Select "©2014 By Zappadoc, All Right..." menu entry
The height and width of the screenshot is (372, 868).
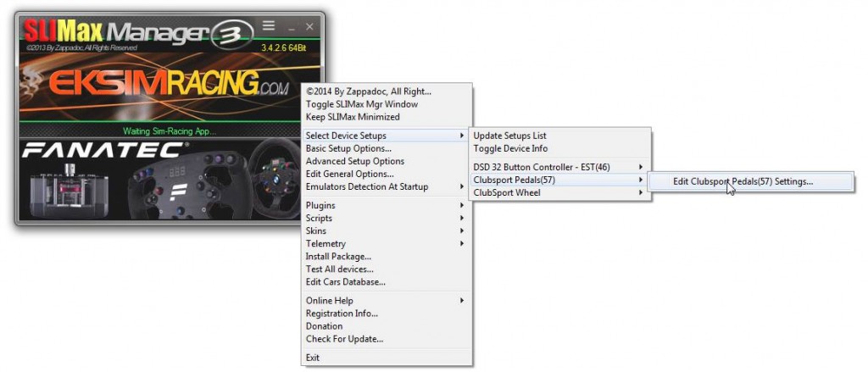(386, 92)
